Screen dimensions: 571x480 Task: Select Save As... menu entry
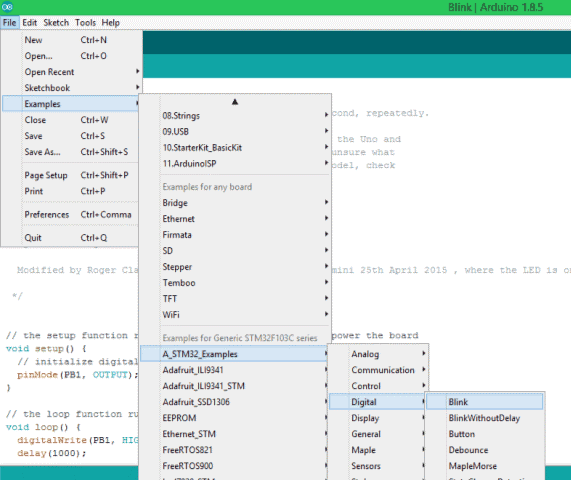coord(71,152)
